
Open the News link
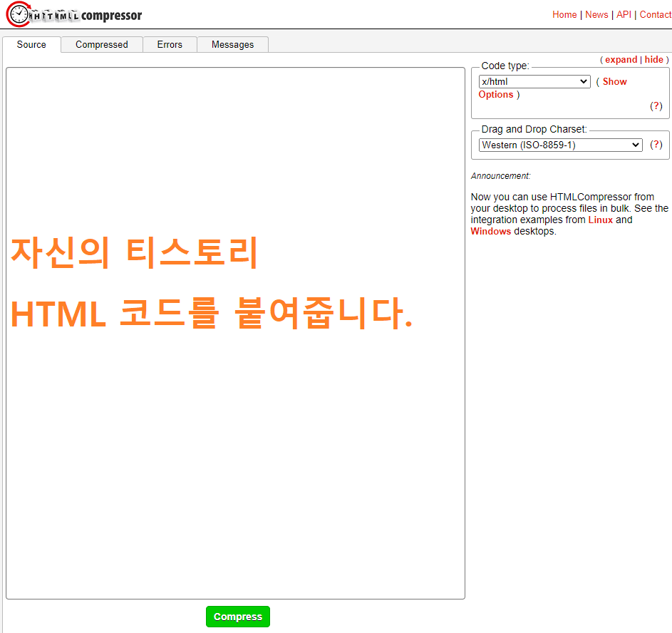pos(596,14)
